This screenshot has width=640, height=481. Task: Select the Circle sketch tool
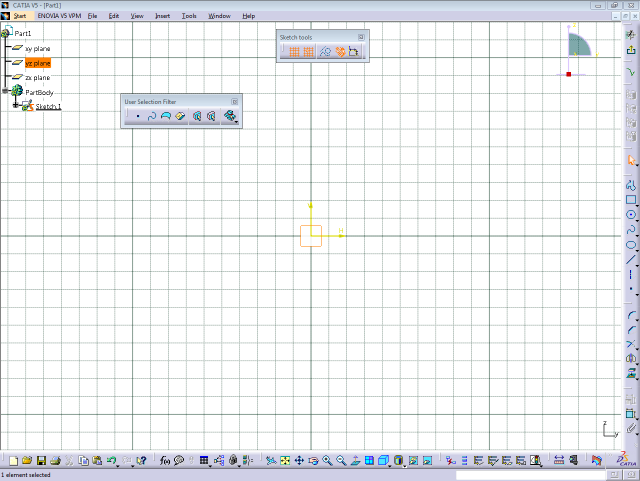tap(631, 214)
